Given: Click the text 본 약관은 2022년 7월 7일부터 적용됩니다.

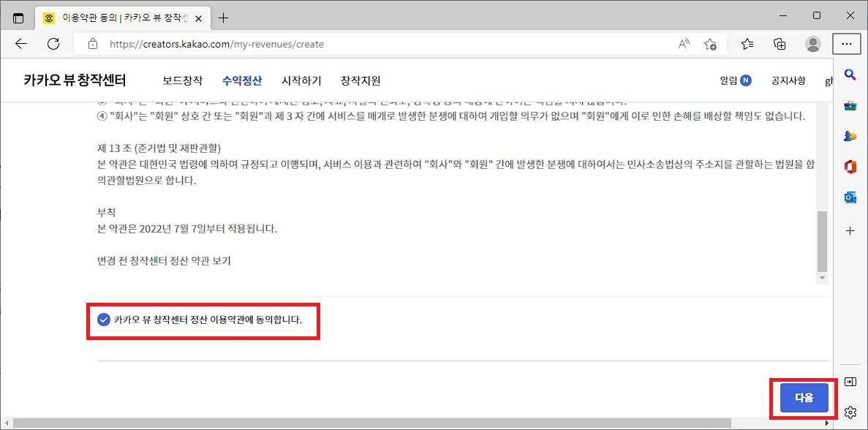Looking at the screenshot, I should point(186,229).
